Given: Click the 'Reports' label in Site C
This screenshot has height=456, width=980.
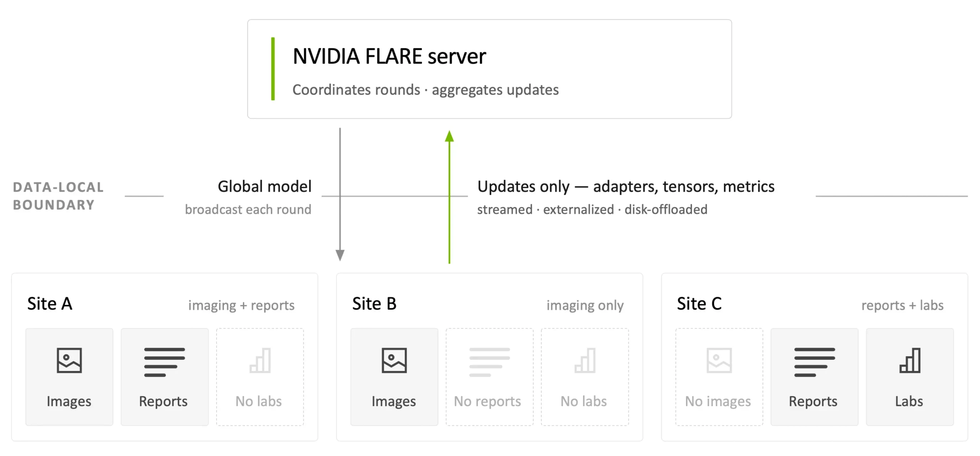Looking at the screenshot, I should [813, 402].
